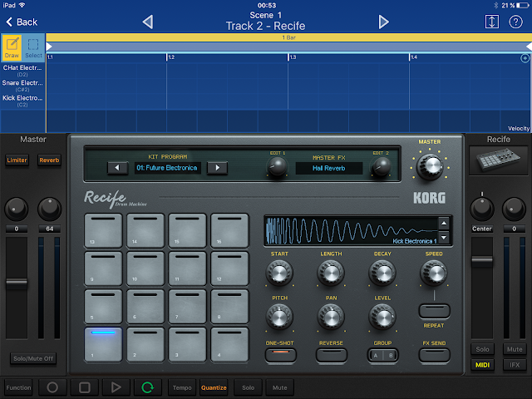Mute the Recife track in mixer
532x399 pixels.
coord(515,349)
